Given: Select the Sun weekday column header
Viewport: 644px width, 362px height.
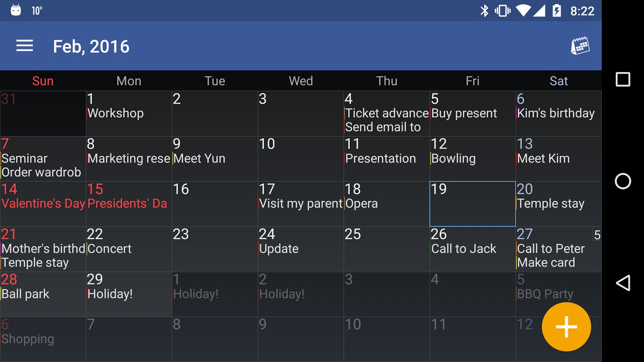Looking at the screenshot, I should coord(43,81).
